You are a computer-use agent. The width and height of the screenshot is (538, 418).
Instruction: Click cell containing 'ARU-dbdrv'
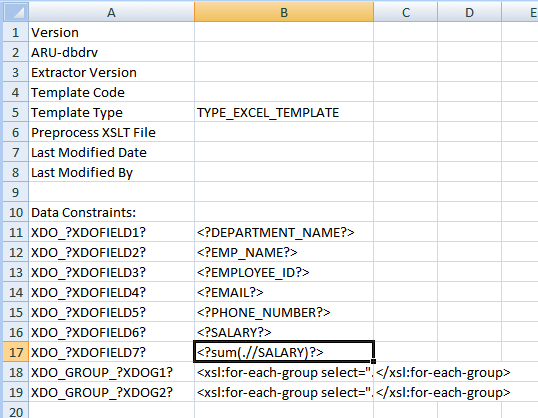point(112,52)
